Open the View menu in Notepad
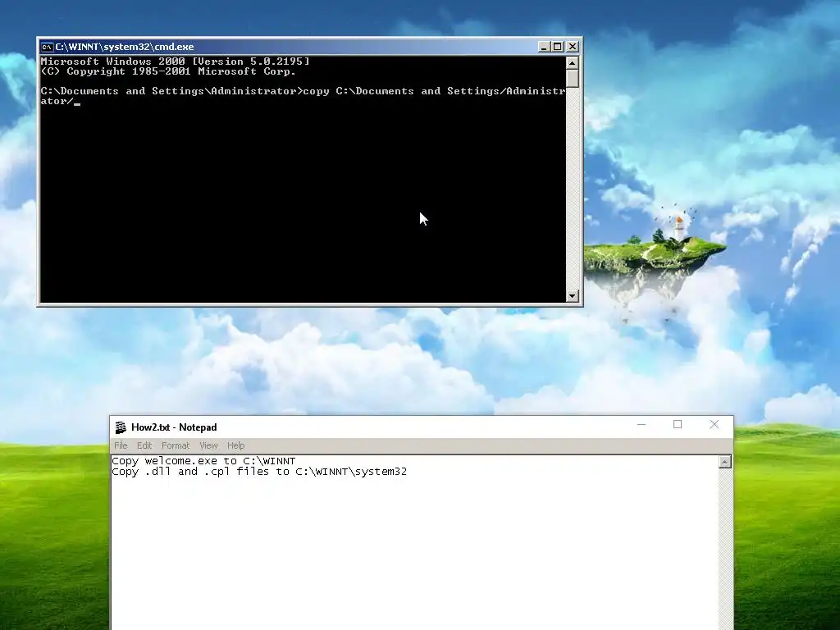840x630 pixels. [208, 445]
